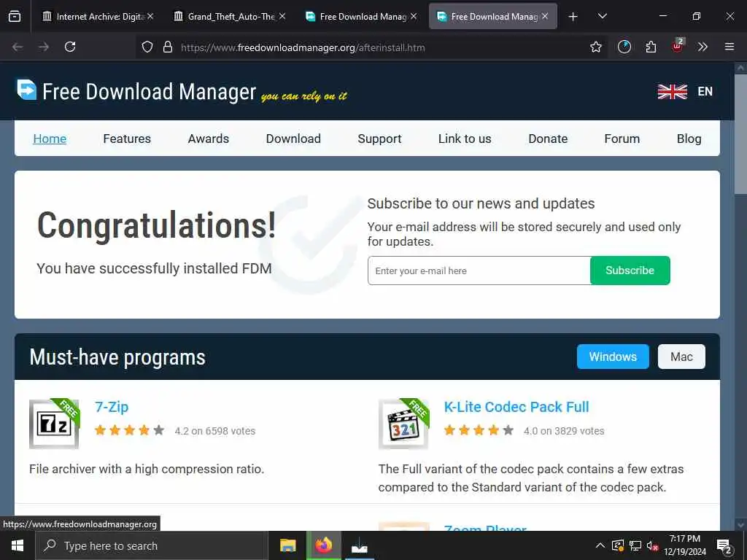Screen dimensions: 747x560
Task: Select the Mac platform button
Action: (x=681, y=357)
